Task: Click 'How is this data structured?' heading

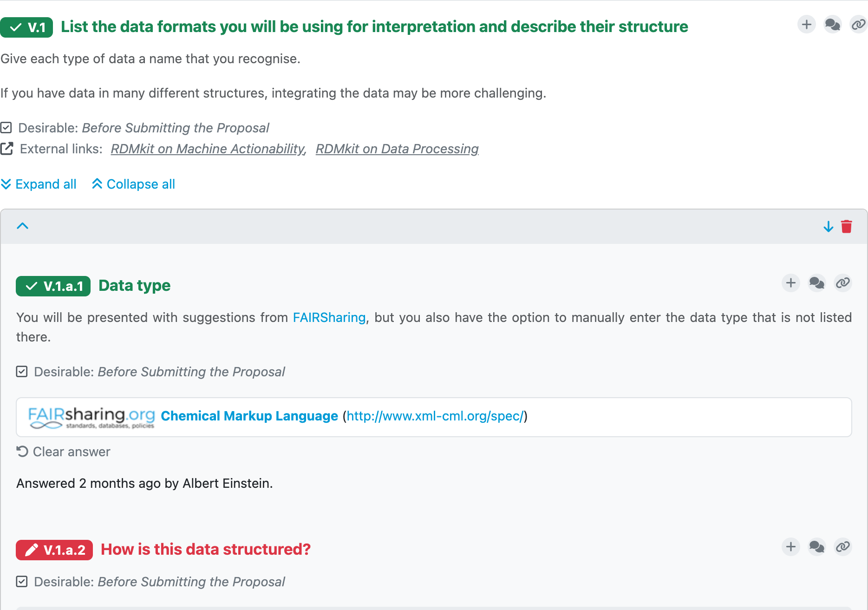Action: coord(206,549)
